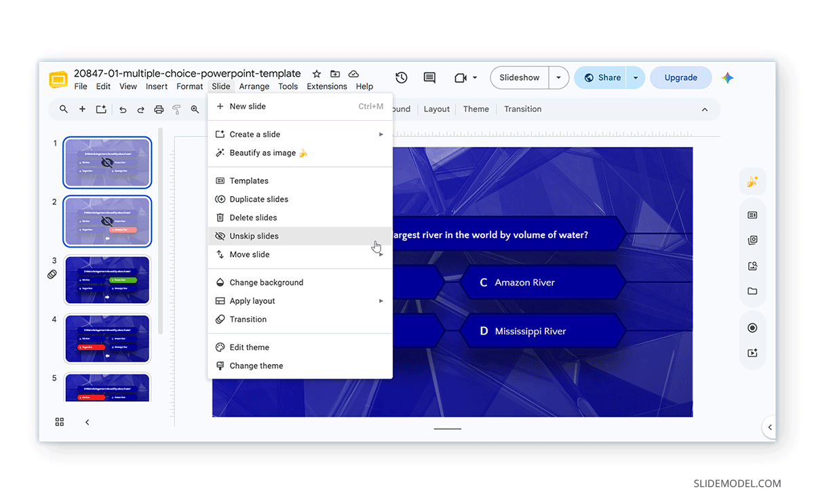
Task: Expand the Move slide submenu
Action: tap(381, 254)
